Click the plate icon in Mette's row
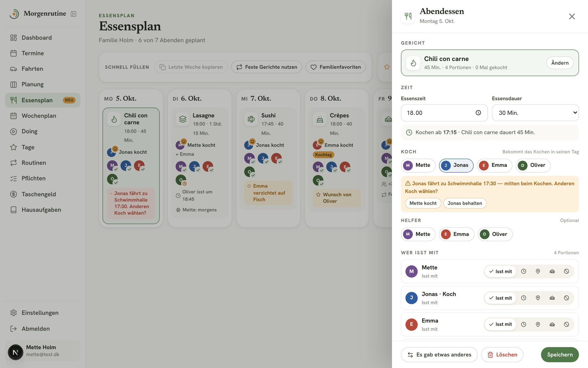The width and height of the screenshot is (588, 368). (x=552, y=272)
